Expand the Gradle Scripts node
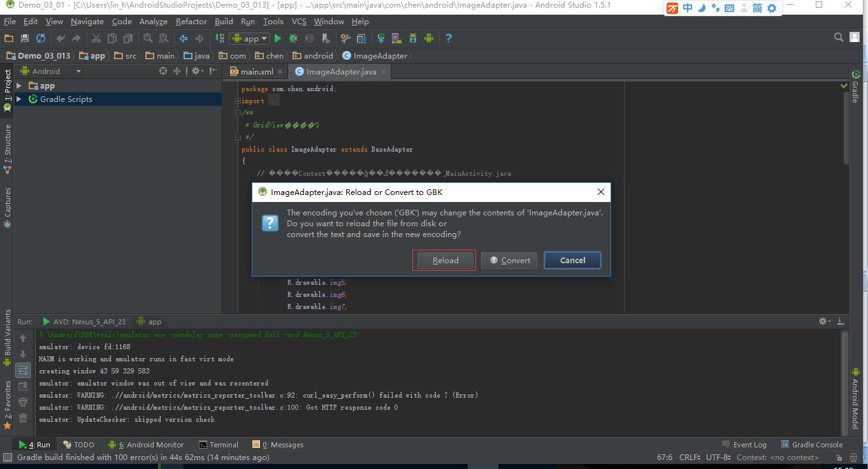This screenshot has width=868, height=469. (x=19, y=99)
